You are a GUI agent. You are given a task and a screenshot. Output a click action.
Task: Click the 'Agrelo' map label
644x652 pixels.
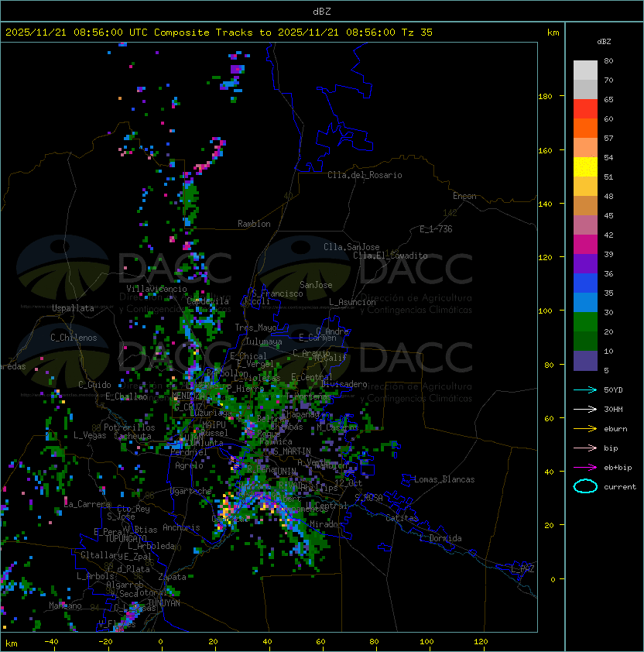point(189,465)
